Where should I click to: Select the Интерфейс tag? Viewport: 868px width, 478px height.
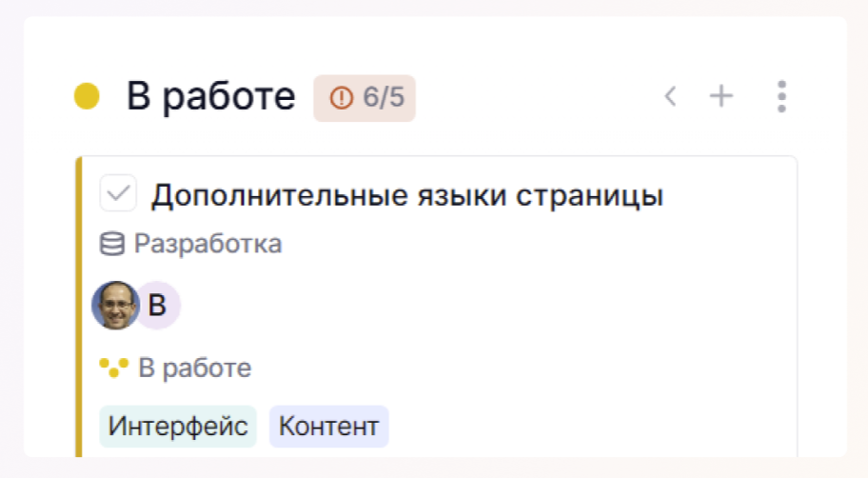pyautogui.click(x=178, y=427)
